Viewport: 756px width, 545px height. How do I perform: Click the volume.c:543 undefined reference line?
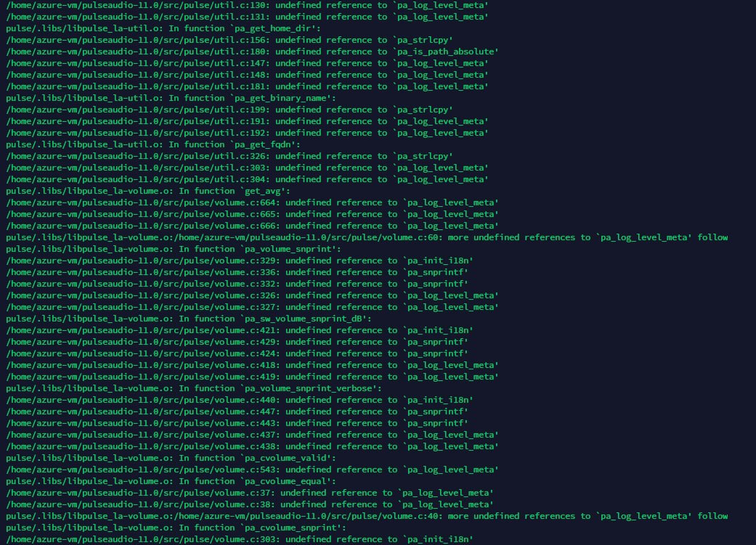click(x=252, y=470)
